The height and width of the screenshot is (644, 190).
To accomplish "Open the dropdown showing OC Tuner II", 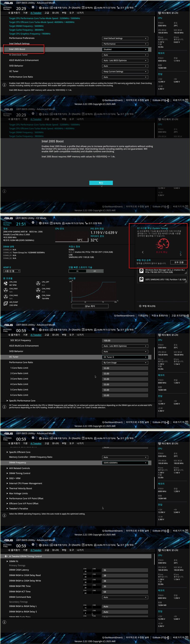I will click(125, 357).
